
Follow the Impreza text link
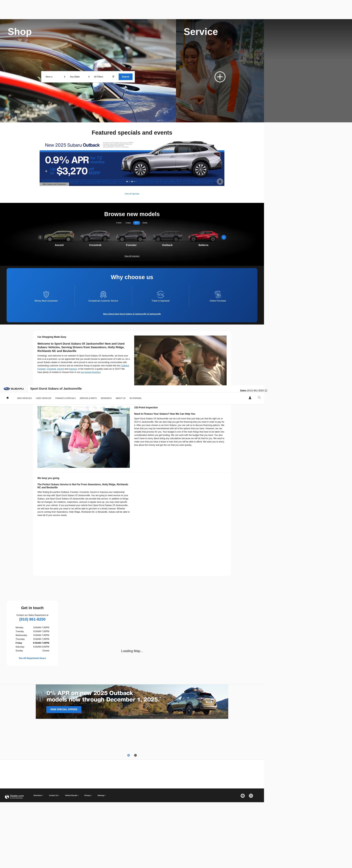pos(73,369)
